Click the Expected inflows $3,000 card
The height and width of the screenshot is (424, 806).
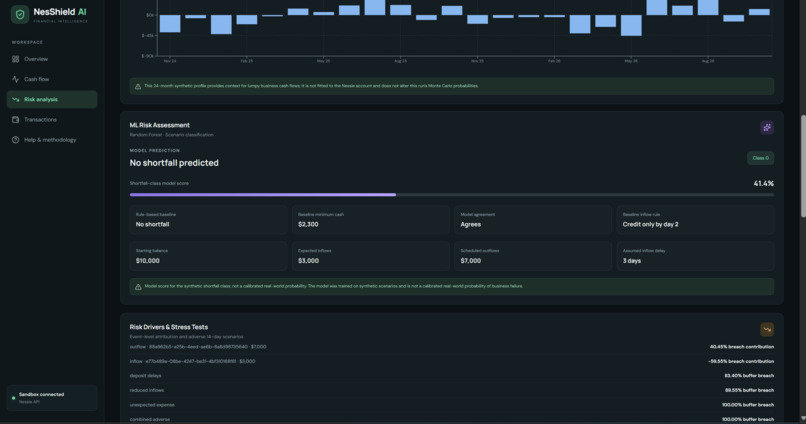[x=371, y=256]
